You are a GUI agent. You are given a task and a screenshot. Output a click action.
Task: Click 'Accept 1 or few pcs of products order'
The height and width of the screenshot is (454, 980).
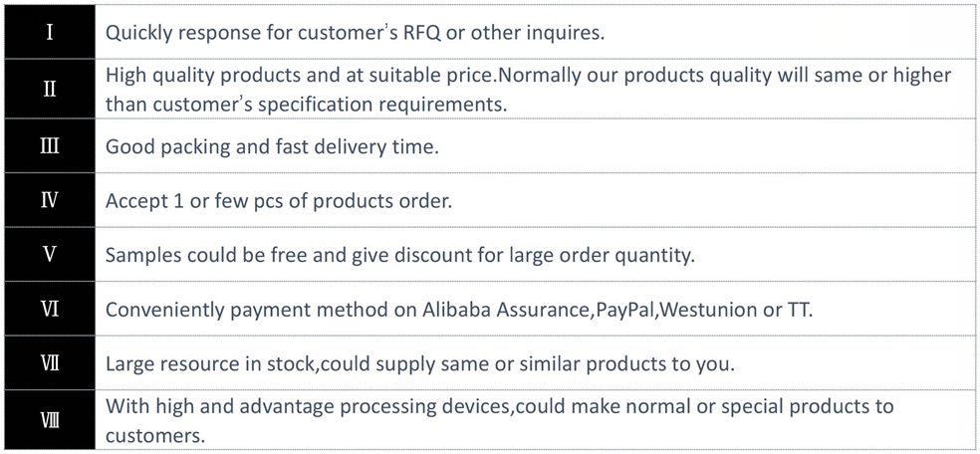pos(279,200)
